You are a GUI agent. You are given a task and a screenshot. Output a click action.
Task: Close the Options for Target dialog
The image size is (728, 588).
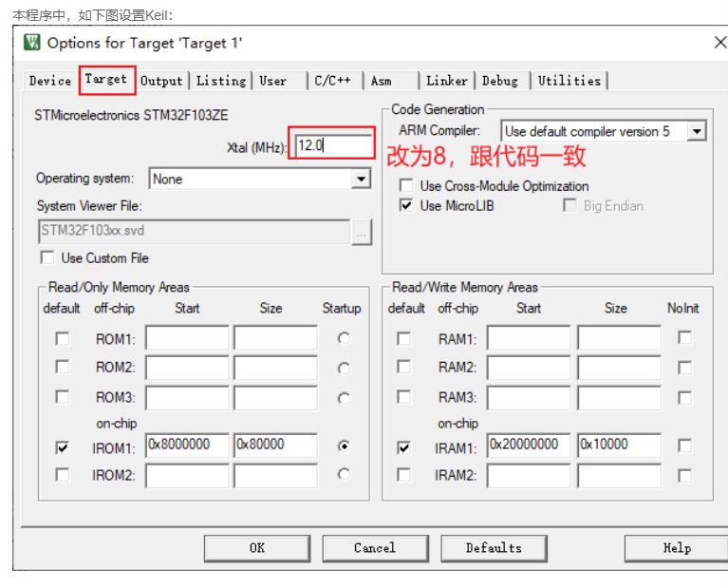720,43
